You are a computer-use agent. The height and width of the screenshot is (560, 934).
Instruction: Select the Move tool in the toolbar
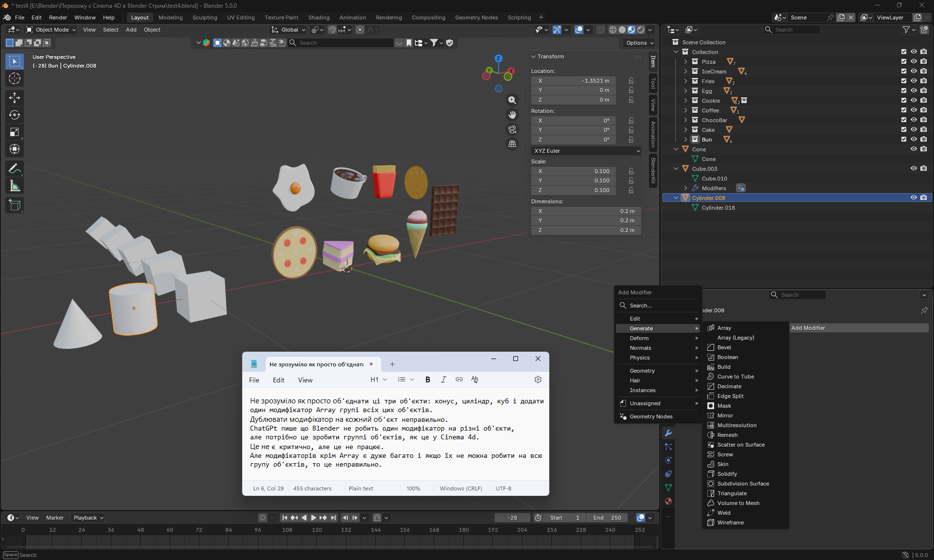(15, 98)
